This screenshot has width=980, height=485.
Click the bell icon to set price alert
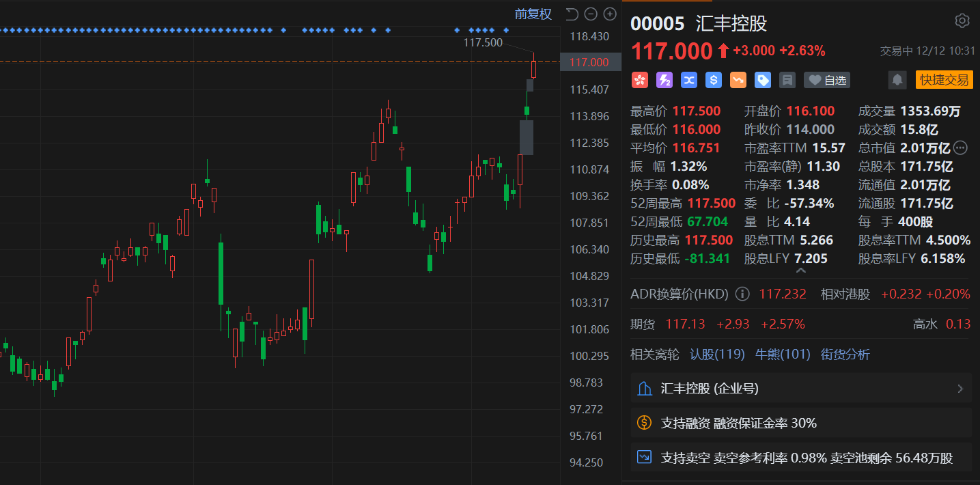tap(896, 79)
